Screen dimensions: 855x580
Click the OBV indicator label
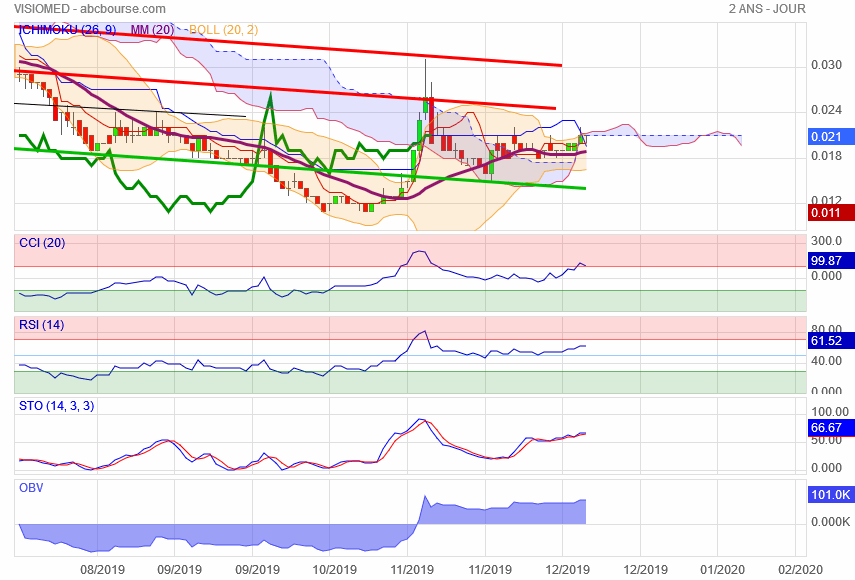[x=31, y=488]
